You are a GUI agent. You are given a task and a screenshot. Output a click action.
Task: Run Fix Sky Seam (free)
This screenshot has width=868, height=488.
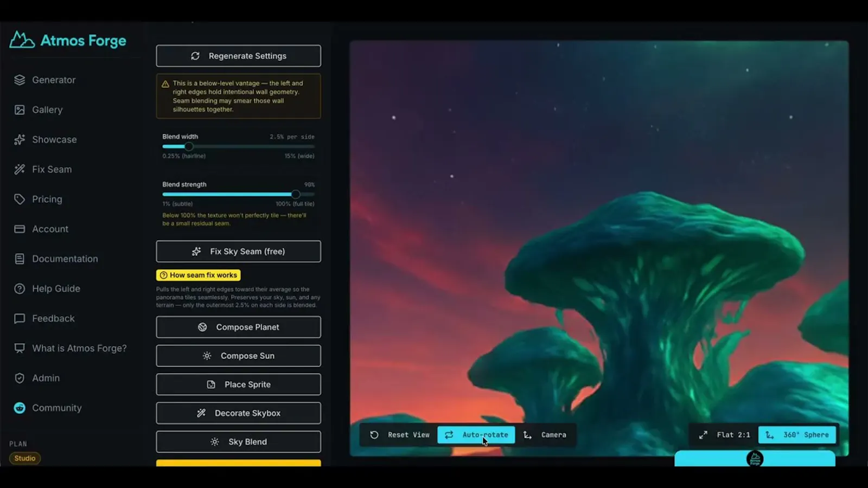[x=239, y=252]
